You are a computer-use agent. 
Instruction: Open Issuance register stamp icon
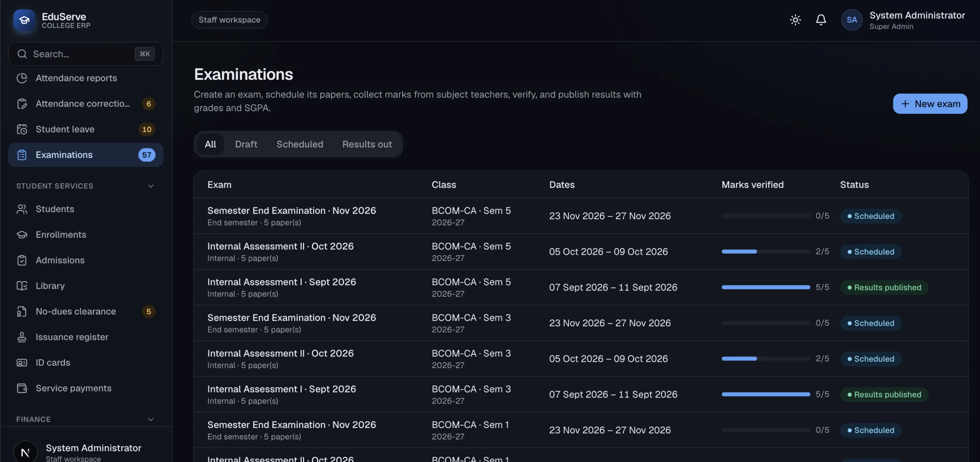22,337
